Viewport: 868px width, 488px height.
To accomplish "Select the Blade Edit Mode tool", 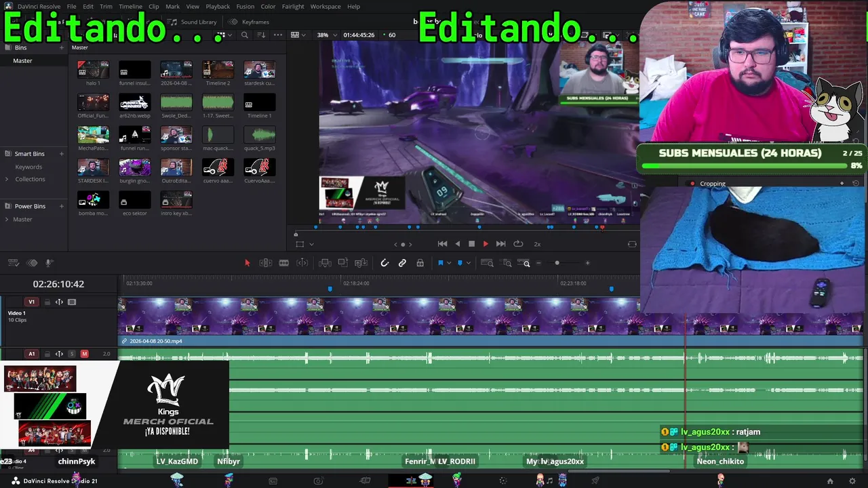I will pos(284,263).
